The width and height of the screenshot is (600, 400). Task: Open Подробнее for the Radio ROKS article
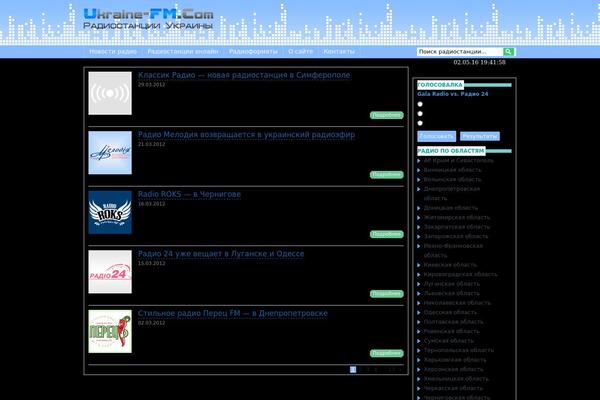tap(387, 234)
